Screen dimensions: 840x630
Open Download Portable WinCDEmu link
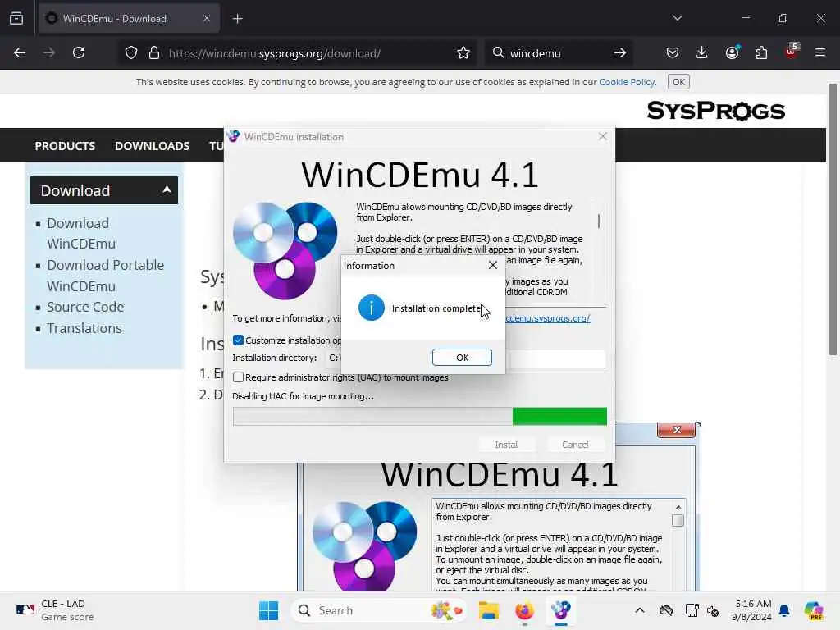[x=106, y=276]
